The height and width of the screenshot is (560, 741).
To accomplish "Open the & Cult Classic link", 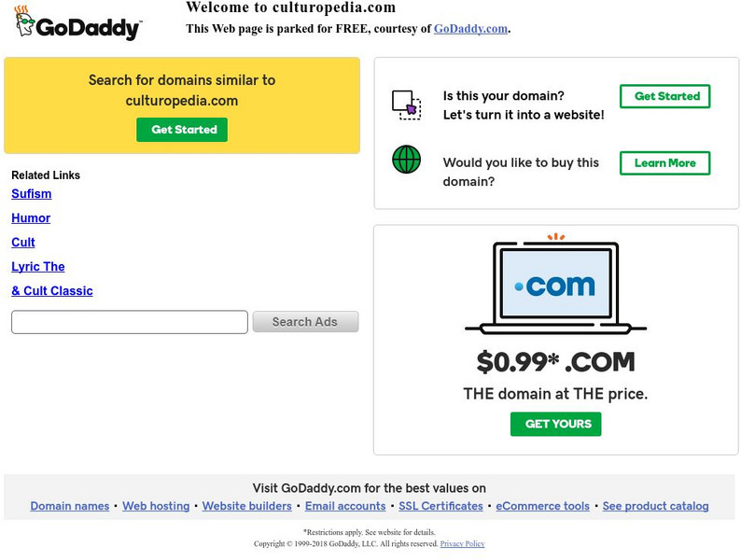I will [52, 291].
